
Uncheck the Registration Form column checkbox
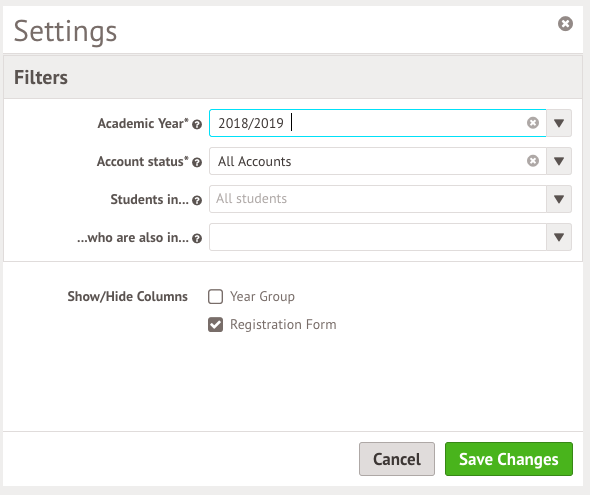pyautogui.click(x=215, y=325)
